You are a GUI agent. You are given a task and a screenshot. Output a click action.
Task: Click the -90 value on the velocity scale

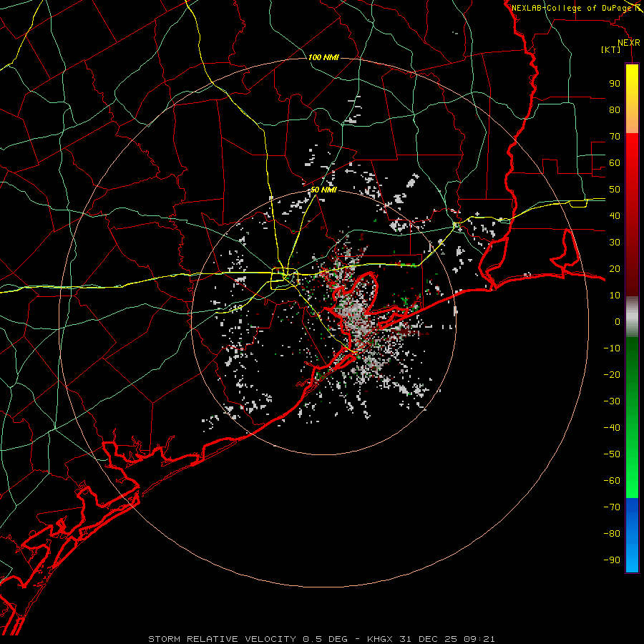612,560
